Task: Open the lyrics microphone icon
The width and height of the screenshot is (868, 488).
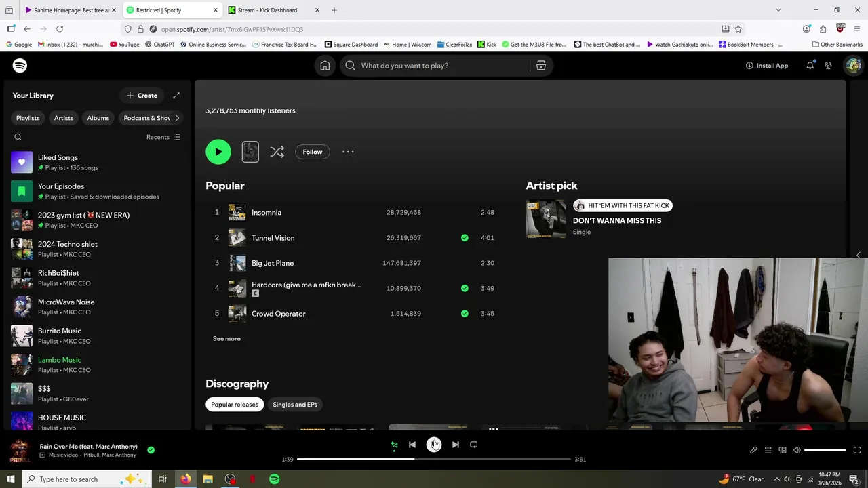Action: pos(753,450)
